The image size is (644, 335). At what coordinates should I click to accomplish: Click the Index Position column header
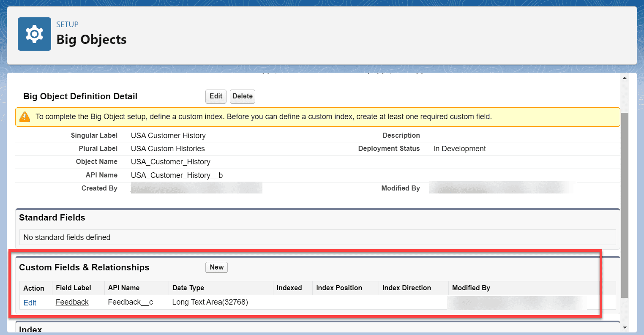[339, 288]
